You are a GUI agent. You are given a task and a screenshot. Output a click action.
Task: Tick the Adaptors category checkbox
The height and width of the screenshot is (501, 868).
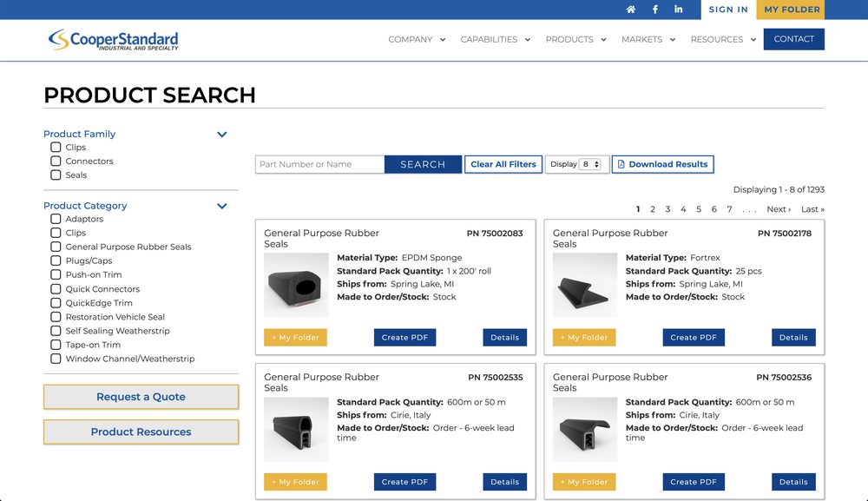click(56, 219)
